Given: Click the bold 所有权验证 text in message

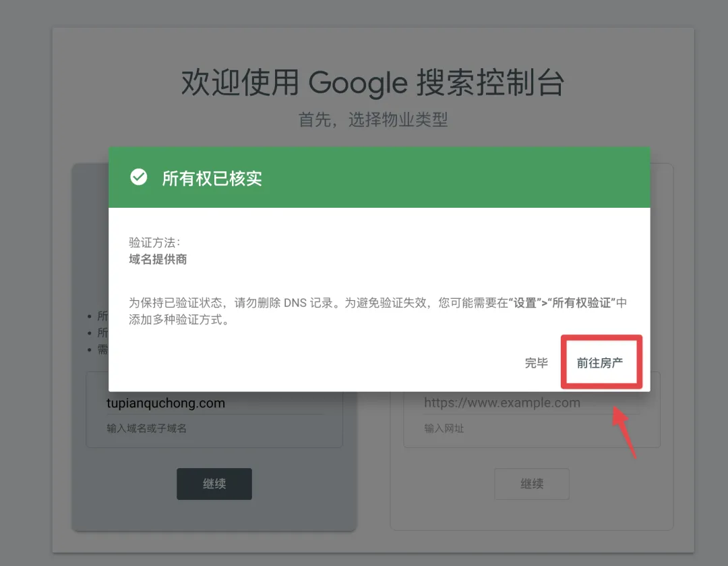Looking at the screenshot, I should pyautogui.click(x=581, y=303).
